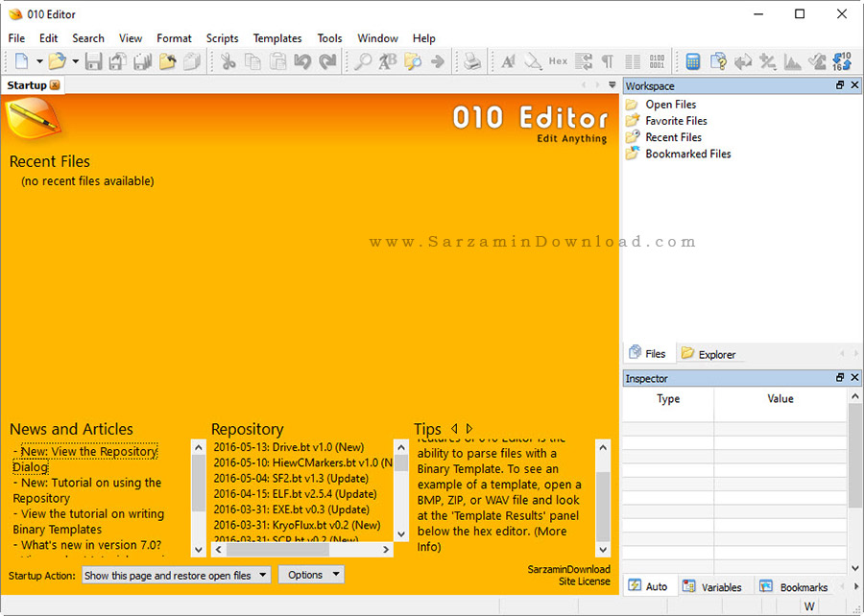Click the Cut scissors icon
Viewport: 864px width, 616px height.
228,61
